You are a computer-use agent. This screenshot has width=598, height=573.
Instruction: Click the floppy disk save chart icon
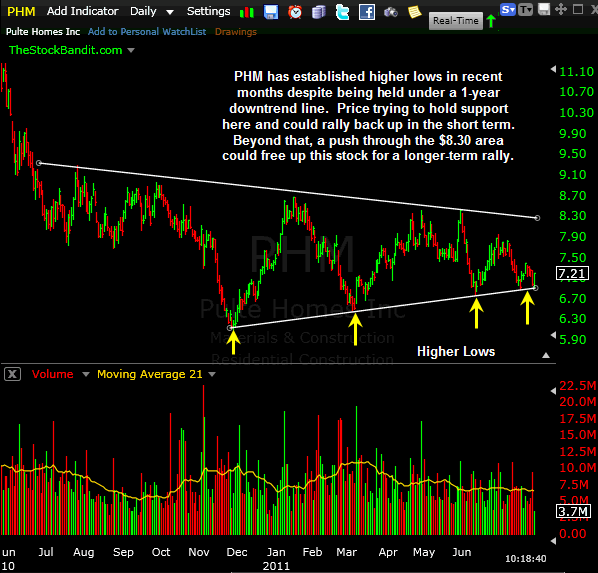click(271, 12)
